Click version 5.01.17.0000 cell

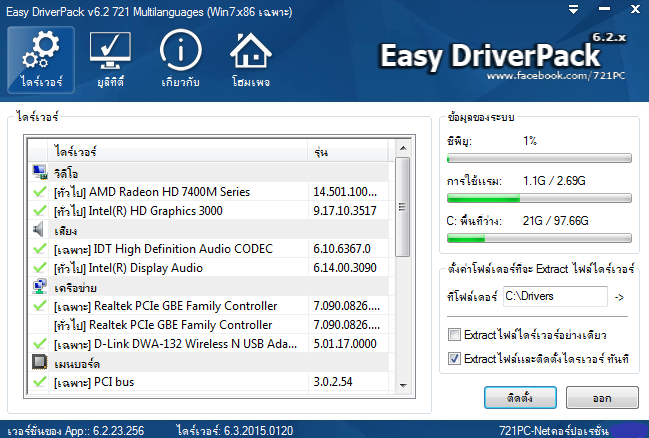pyautogui.click(x=345, y=344)
